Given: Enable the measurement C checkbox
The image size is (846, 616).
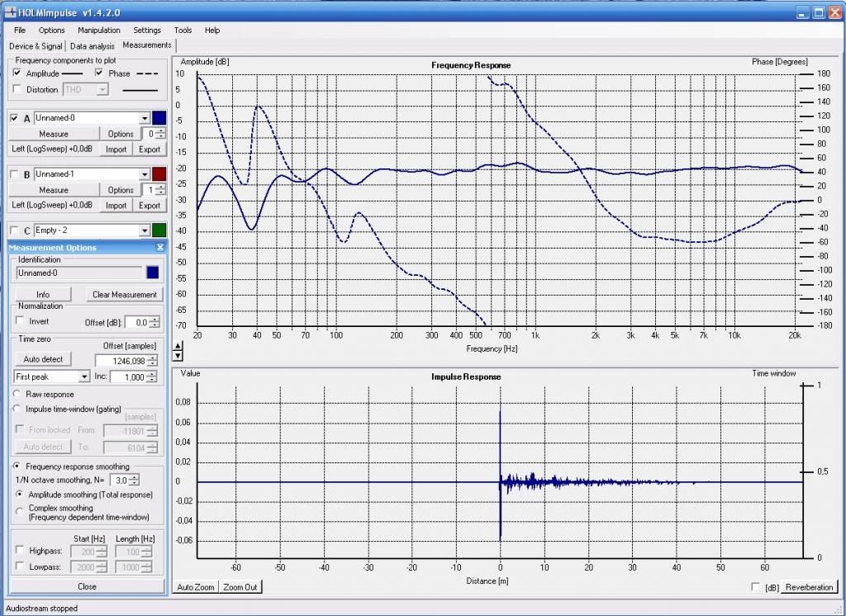Looking at the screenshot, I should (x=15, y=230).
